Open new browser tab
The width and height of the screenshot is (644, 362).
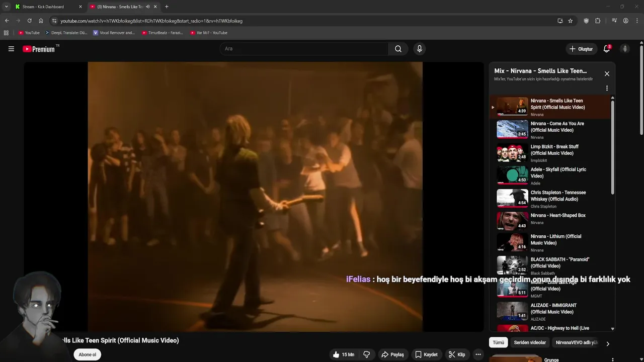coord(167,7)
